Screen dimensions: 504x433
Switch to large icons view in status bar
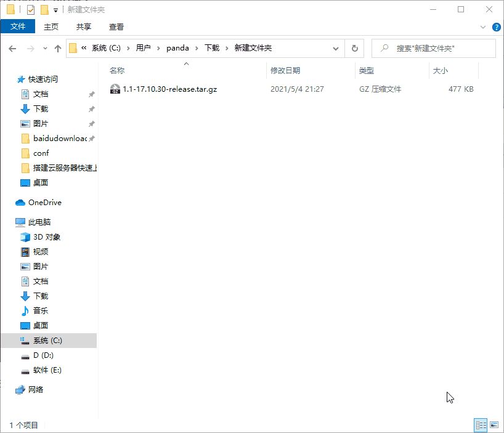click(494, 425)
